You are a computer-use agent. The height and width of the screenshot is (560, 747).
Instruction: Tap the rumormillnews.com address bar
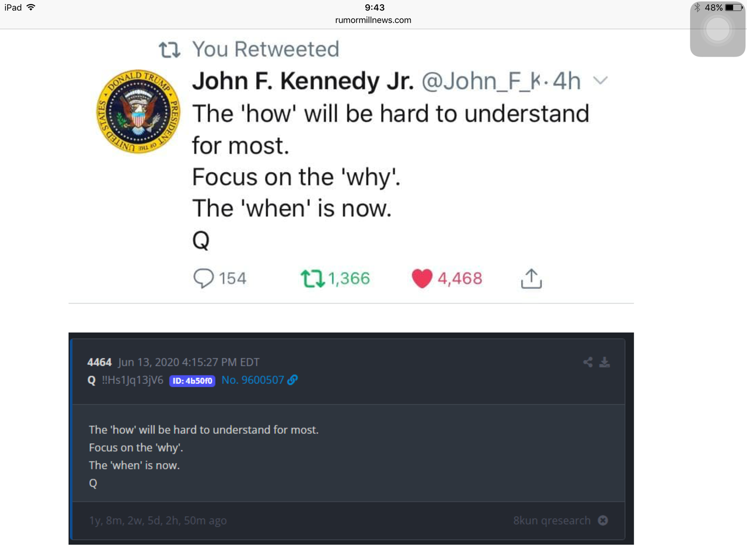click(x=373, y=20)
